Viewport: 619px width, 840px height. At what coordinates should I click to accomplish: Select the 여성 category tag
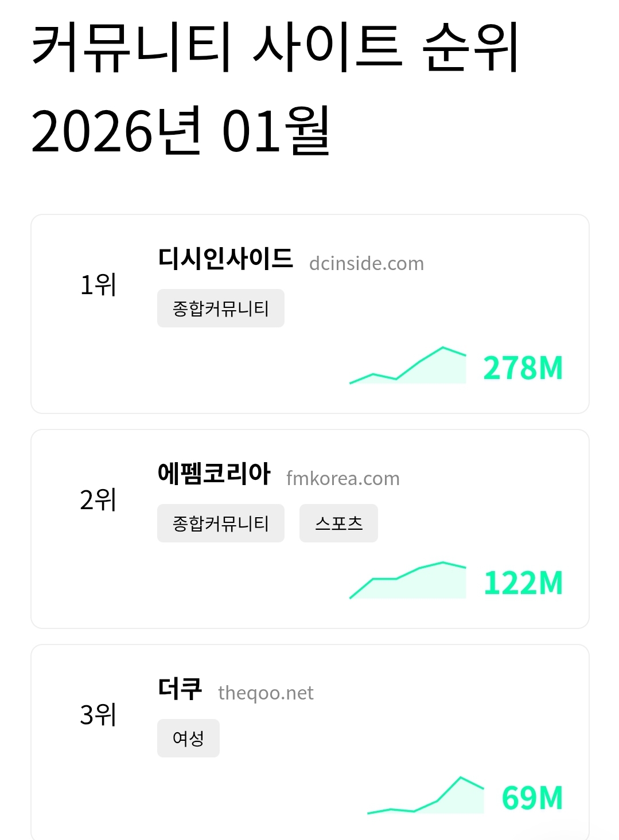coord(188,739)
